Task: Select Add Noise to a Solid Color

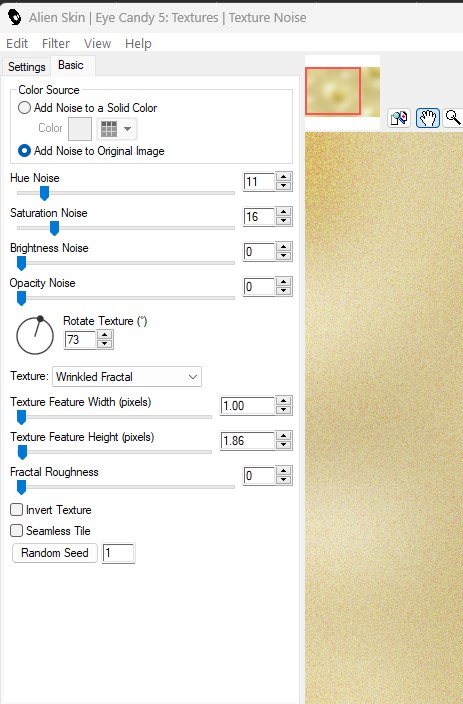Action: [24, 108]
